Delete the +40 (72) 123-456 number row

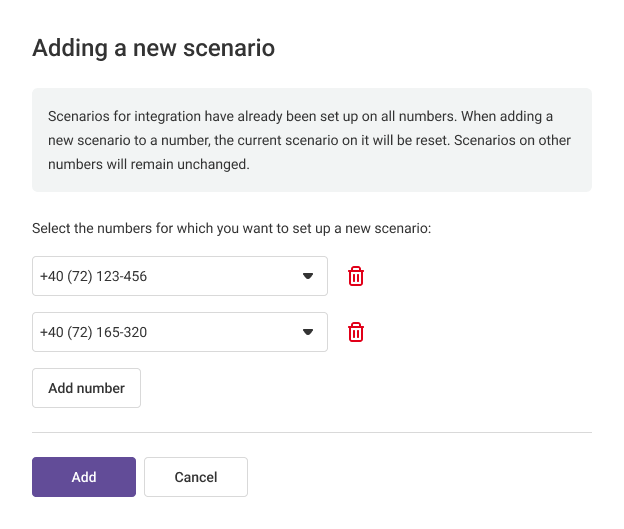pos(356,276)
